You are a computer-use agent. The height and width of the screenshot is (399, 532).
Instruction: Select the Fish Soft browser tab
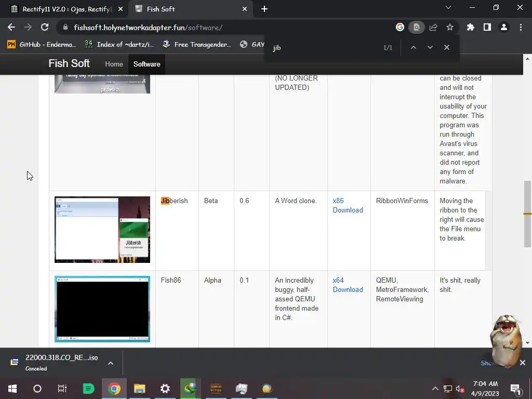pyautogui.click(x=190, y=9)
